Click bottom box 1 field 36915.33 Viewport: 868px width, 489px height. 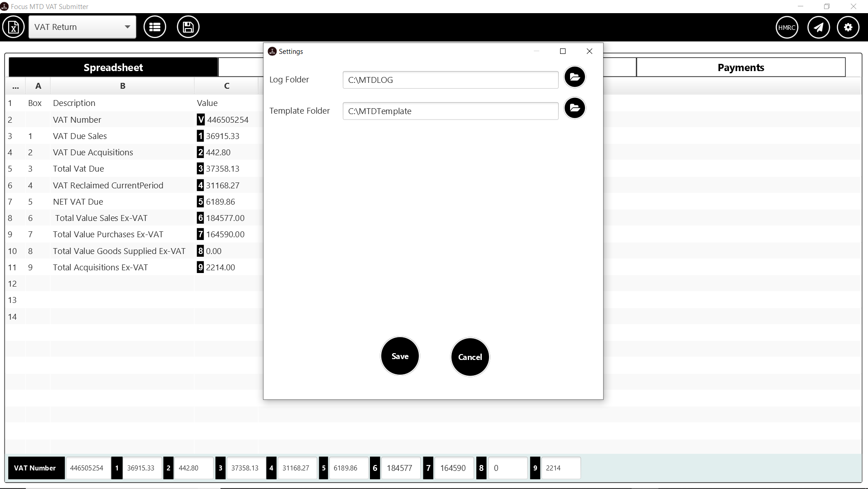coord(142,468)
